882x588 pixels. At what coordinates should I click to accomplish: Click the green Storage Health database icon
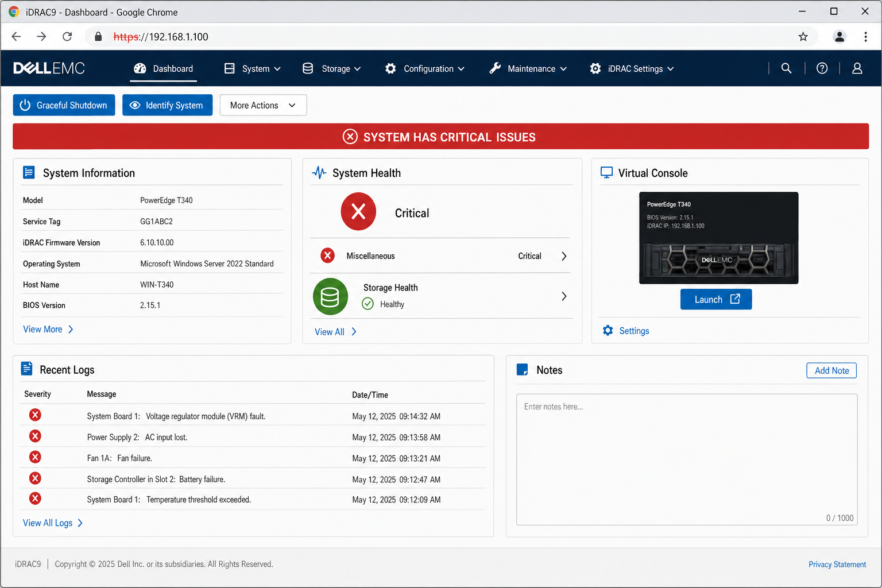click(330, 296)
